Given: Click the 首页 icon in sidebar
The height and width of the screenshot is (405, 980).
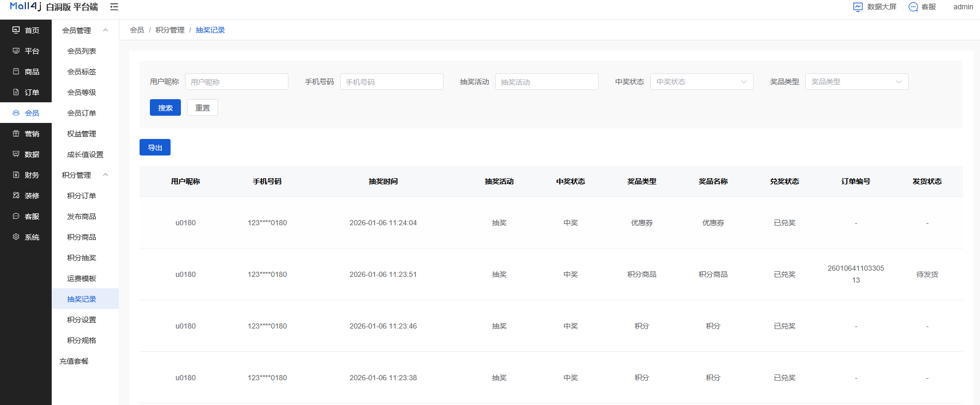Looking at the screenshot, I should click(16, 30).
